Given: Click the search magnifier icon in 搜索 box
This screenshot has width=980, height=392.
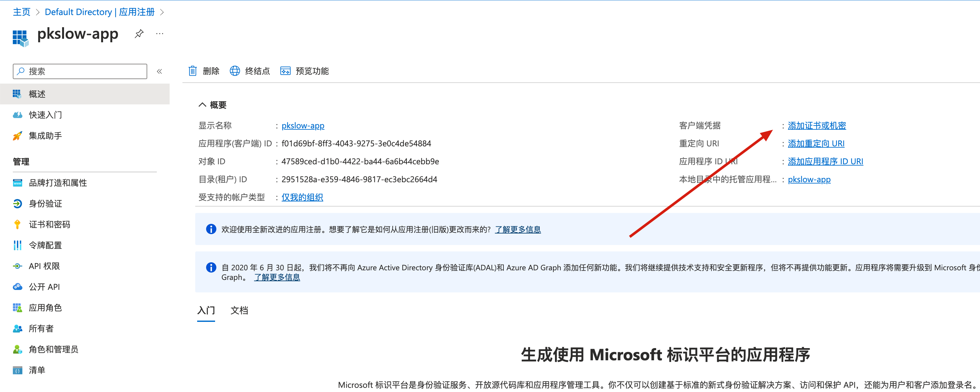Looking at the screenshot, I should [21, 71].
